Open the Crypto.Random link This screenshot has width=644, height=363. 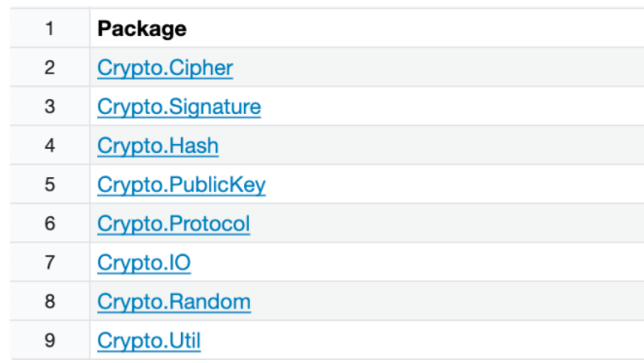(x=174, y=301)
